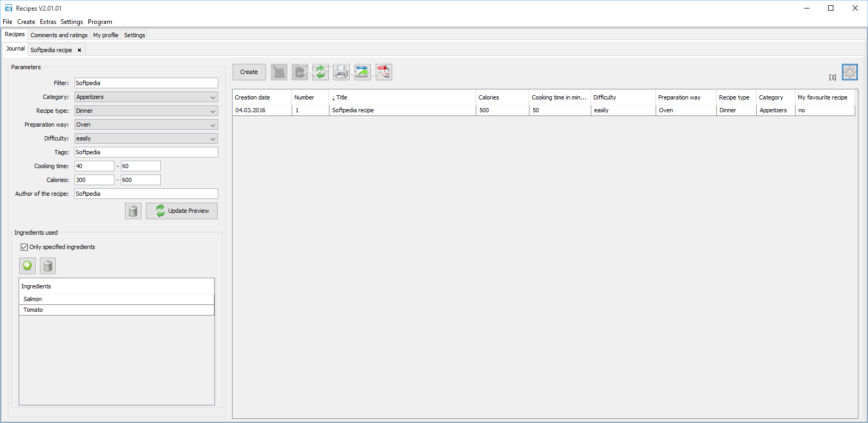868x423 pixels.
Task: Clear filter parameters with the trash icon
Action: (x=133, y=211)
